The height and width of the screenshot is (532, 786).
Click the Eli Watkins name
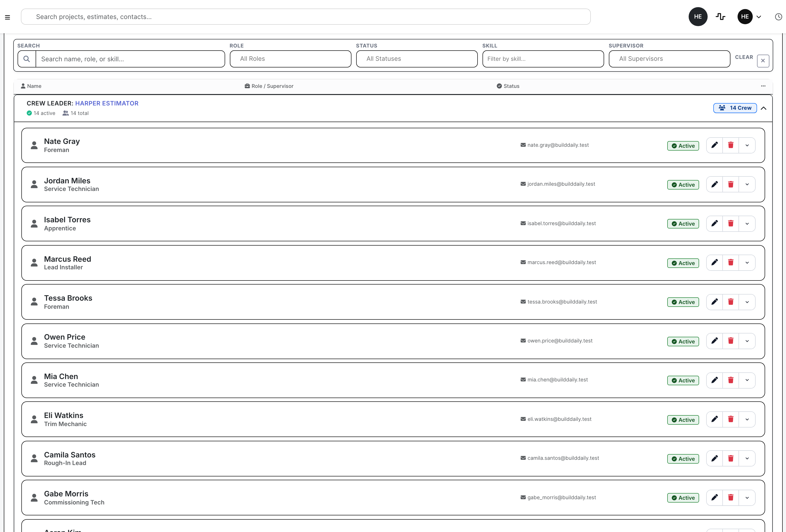click(x=64, y=415)
